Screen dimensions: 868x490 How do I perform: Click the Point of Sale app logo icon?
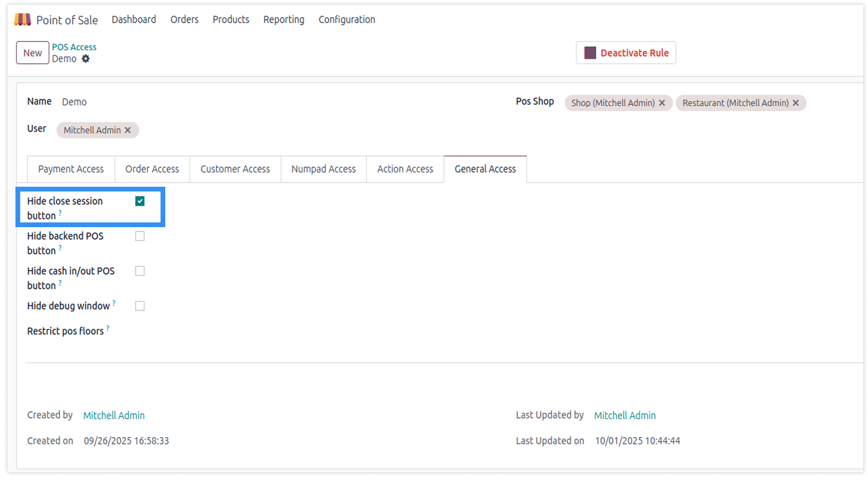[23, 20]
